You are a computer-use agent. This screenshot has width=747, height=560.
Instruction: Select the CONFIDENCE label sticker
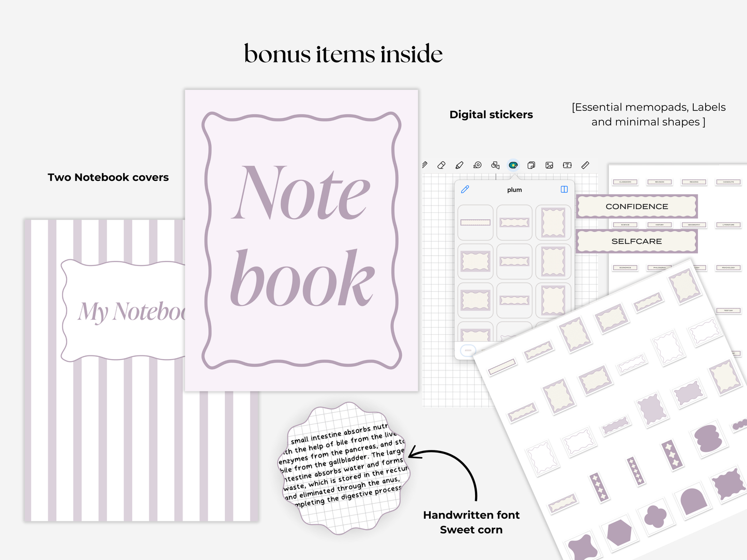(637, 207)
